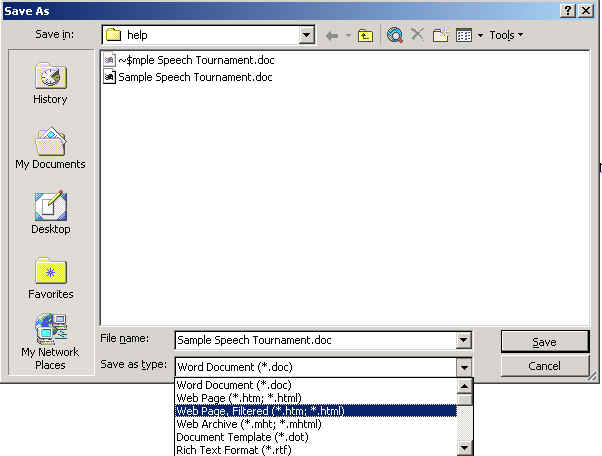Screen dimensions: 602x456
Task: Click the Search the Web icon
Action: tap(395, 35)
